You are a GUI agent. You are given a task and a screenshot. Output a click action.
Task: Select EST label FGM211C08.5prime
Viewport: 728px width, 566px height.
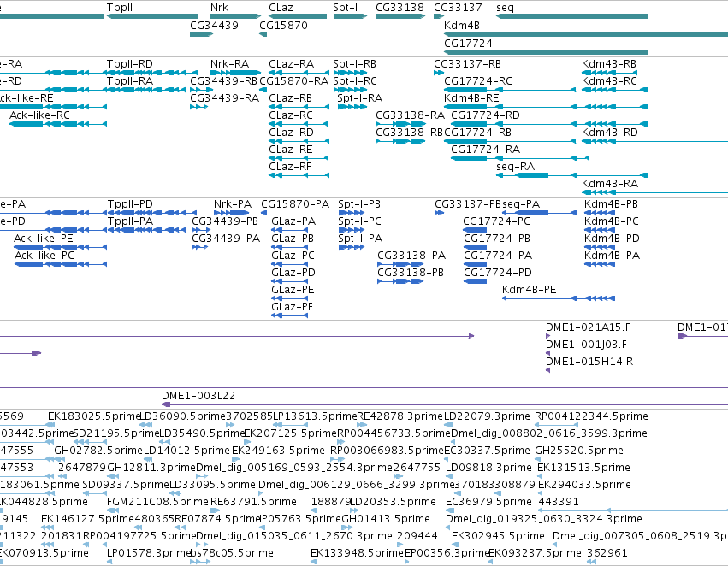coord(157,502)
